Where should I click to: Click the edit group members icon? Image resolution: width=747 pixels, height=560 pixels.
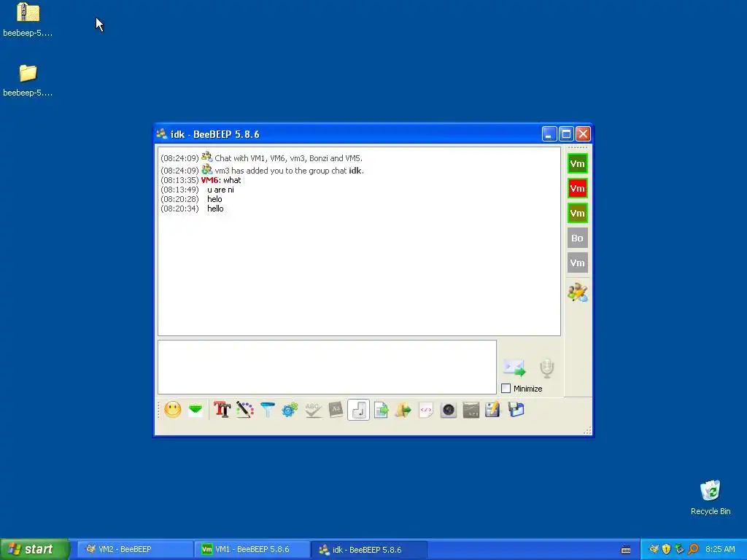578,292
